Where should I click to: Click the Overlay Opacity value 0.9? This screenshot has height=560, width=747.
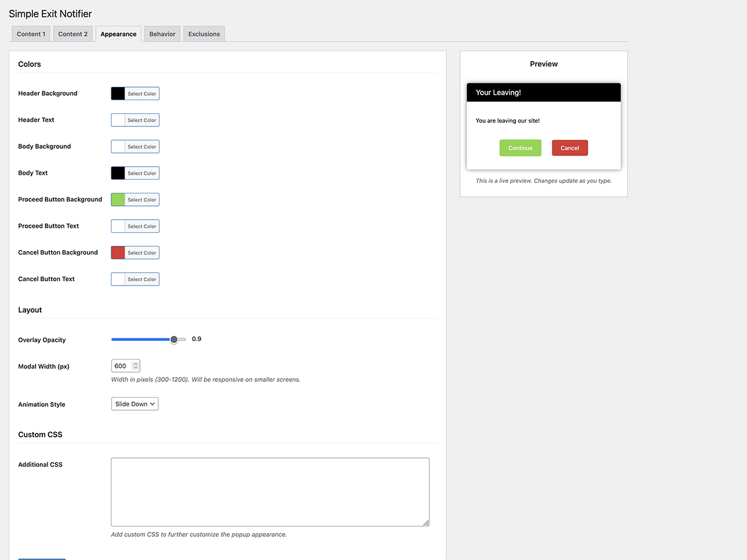pyautogui.click(x=197, y=339)
